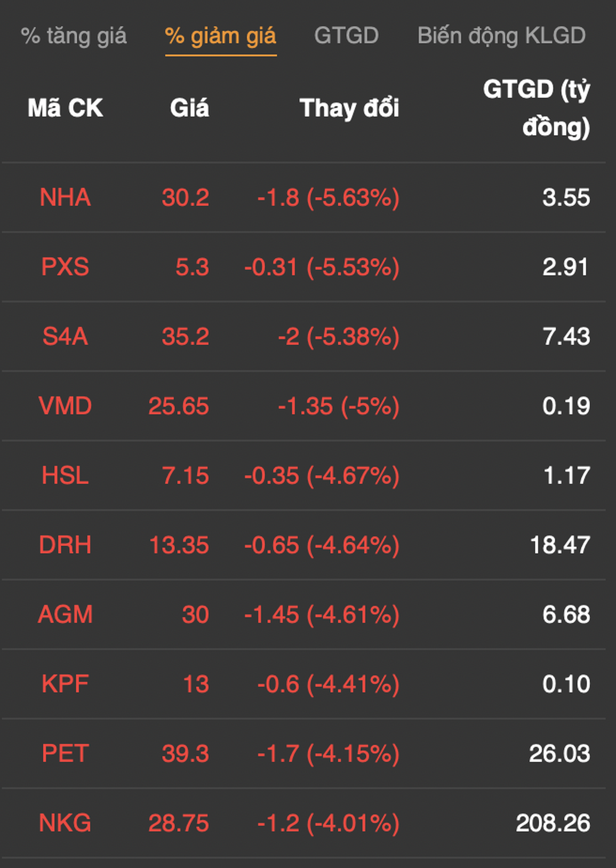This screenshot has height=868, width=616.
Task: Open the PXS stock ticker
Action: [65, 267]
